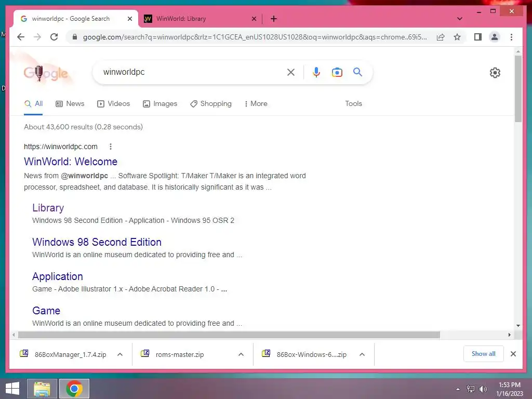Click the horizontal scrollbar thumb
This screenshot has width=532, height=399.
tap(229, 335)
